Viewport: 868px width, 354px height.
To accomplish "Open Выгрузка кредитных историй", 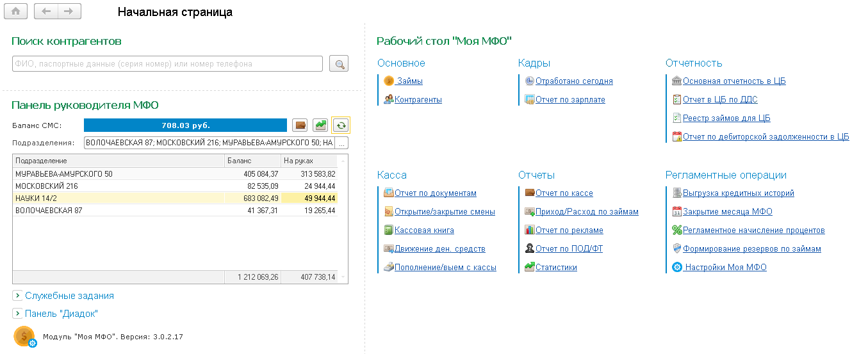I will (x=739, y=193).
